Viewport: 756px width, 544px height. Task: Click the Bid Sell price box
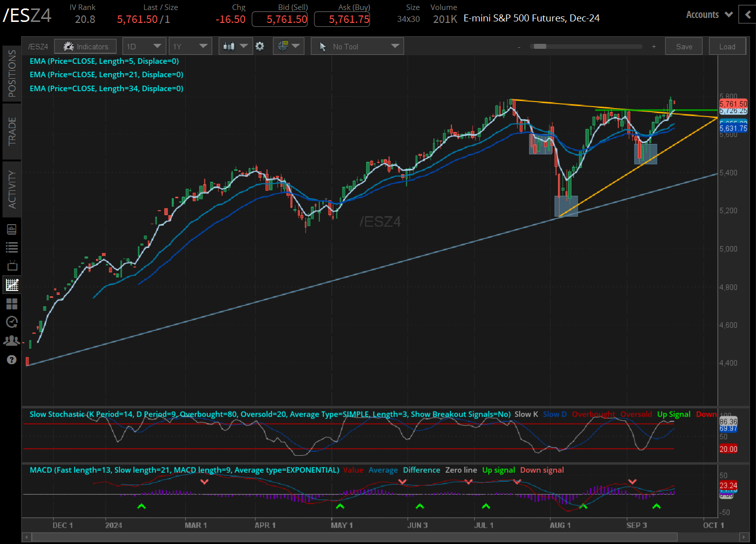(280, 19)
